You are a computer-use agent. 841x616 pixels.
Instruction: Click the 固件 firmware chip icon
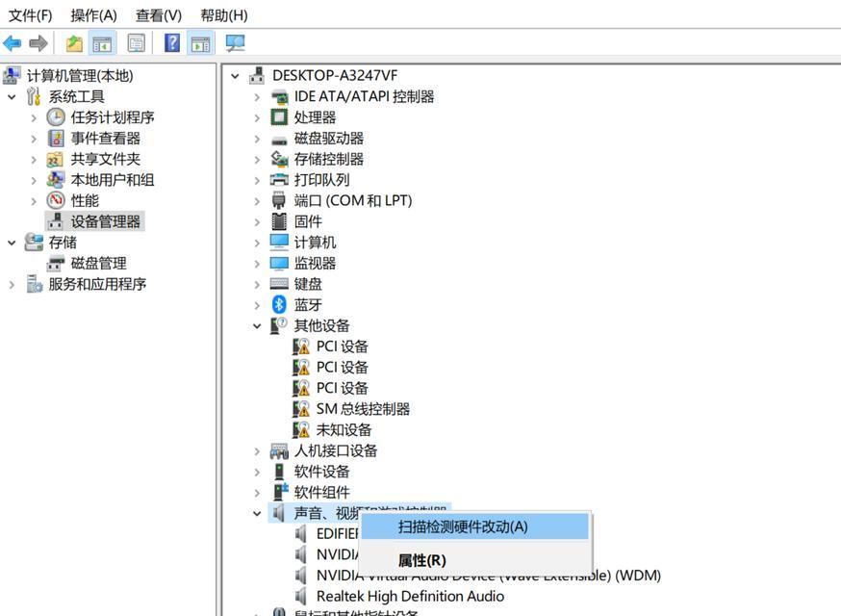(x=279, y=221)
